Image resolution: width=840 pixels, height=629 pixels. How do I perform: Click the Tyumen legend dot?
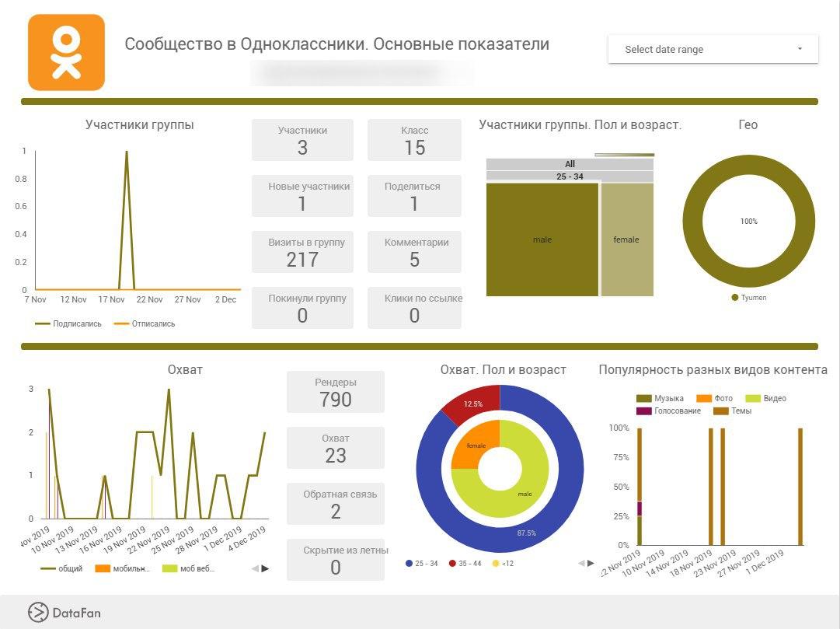(x=735, y=298)
